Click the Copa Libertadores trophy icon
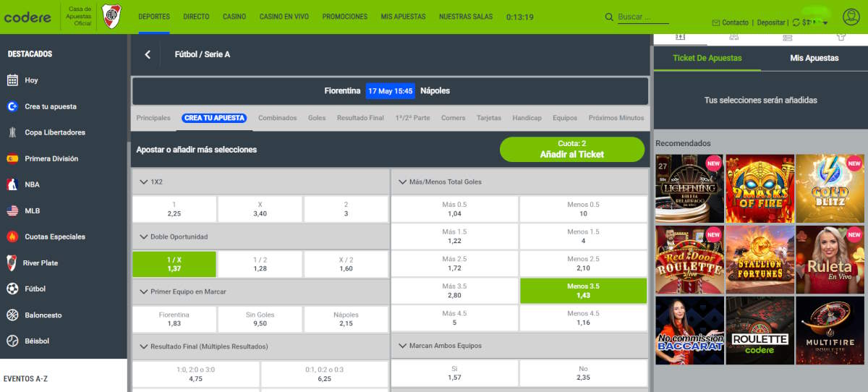 pos(12,132)
